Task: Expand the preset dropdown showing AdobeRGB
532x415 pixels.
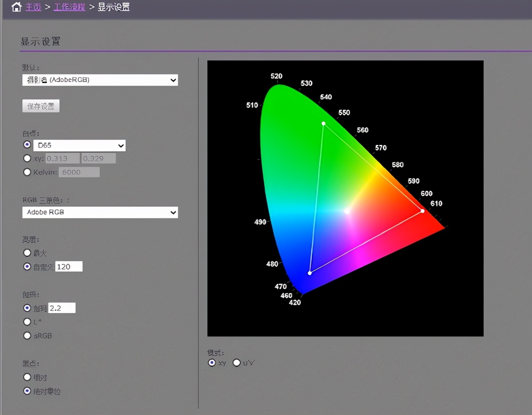Action: (100, 80)
